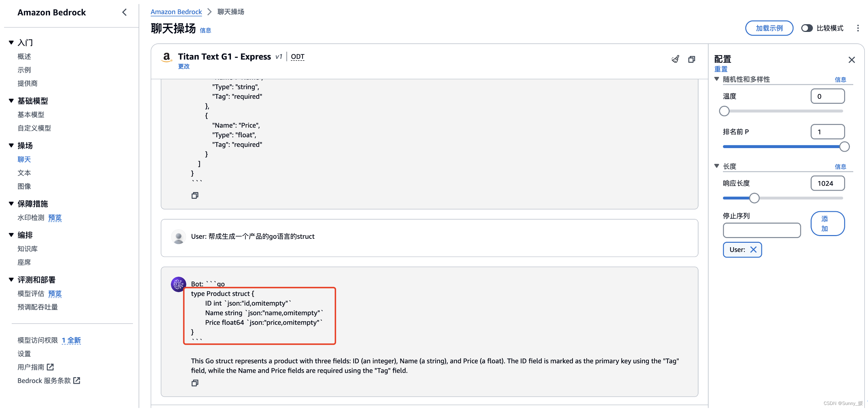
Task: Open 概述 page
Action: click(24, 56)
